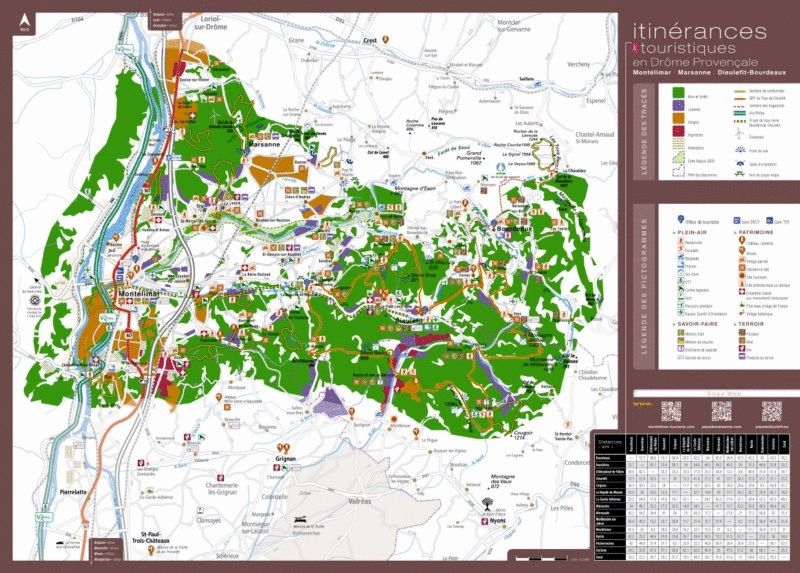The width and height of the screenshot is (800, 573).
Task: Click the Point de vue legend icon
Action: (738, 149)
